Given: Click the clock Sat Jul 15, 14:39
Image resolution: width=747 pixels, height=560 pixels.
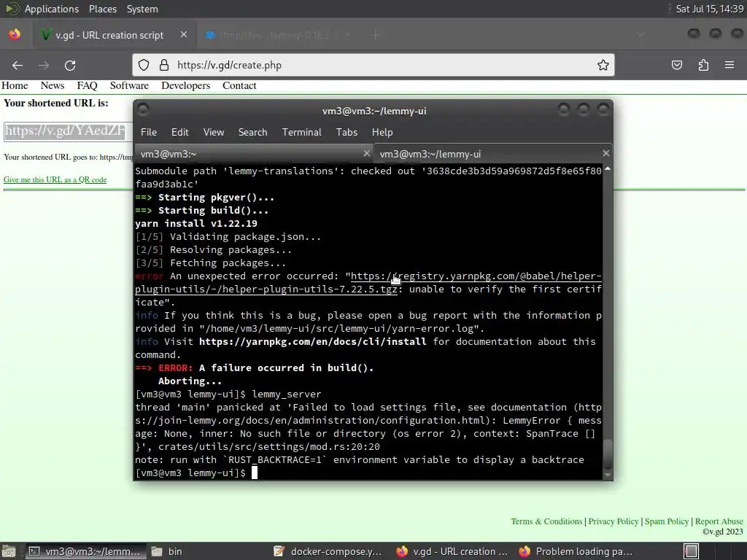Looking at the screenshot, I should point(709,9).
